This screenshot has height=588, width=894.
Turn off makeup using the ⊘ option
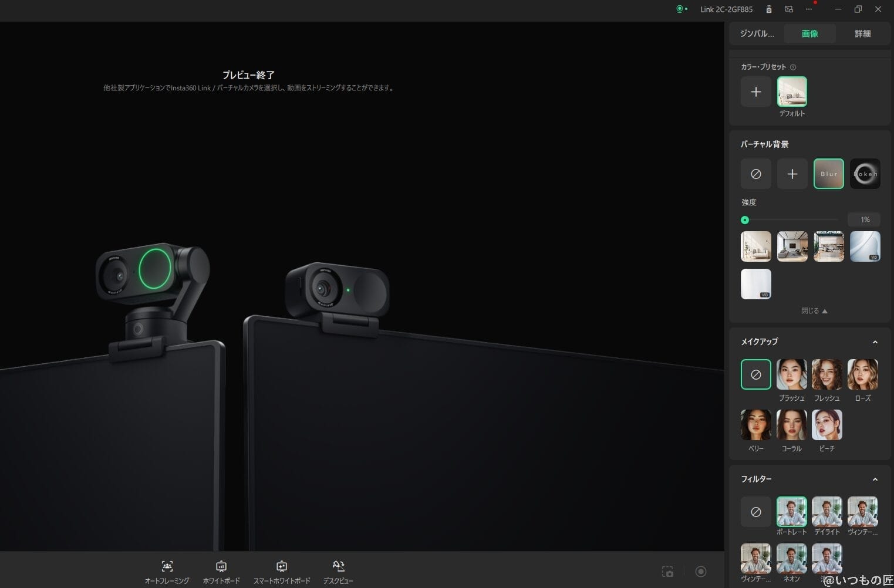[755, 374]
